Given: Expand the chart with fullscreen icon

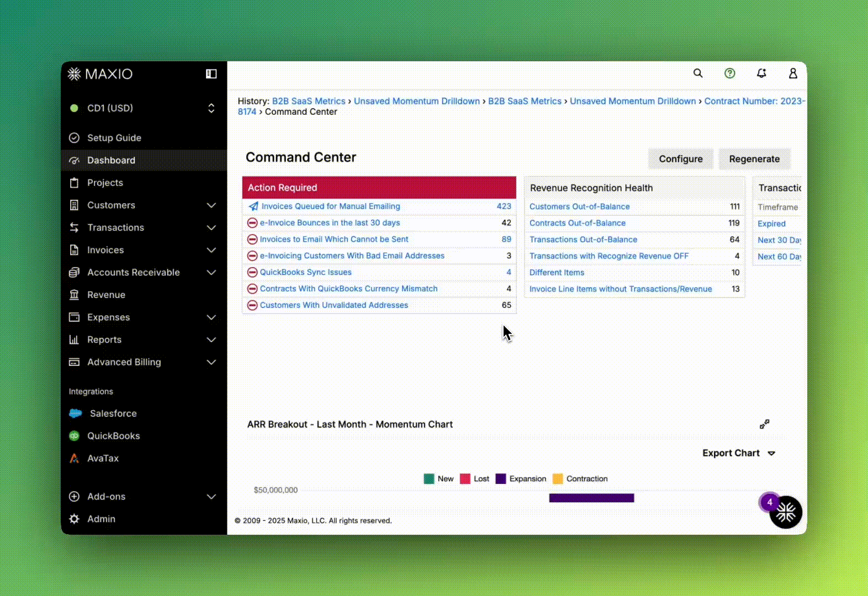Looking at the screenshot, I should (x=764, y=424).
